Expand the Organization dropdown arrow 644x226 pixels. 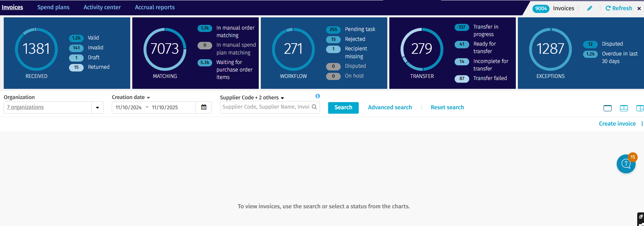pyautogui.click(x=97, y=108)
